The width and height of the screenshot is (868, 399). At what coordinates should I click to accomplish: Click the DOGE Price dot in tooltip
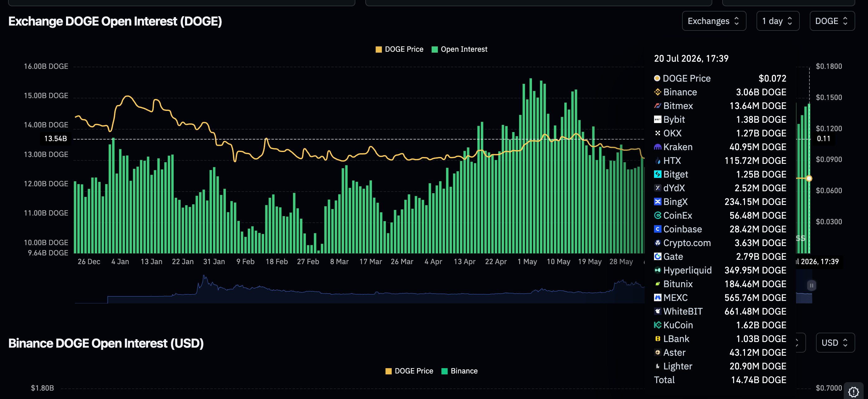657,78
